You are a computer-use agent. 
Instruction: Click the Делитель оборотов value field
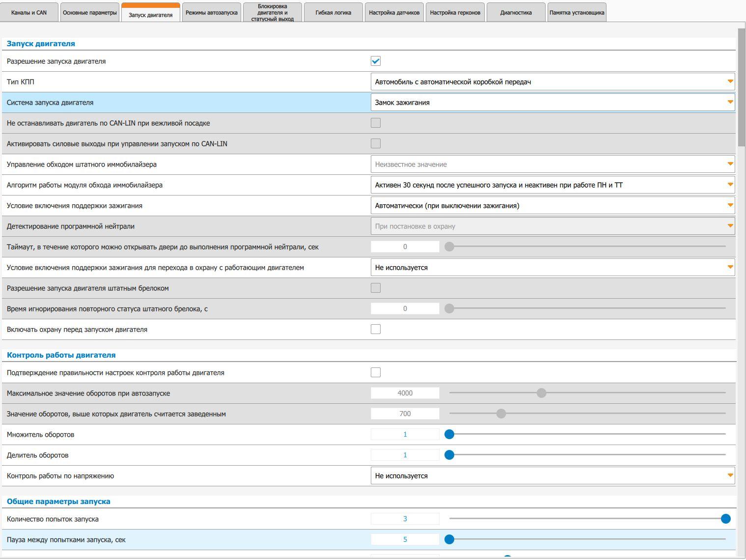point(405,455)
